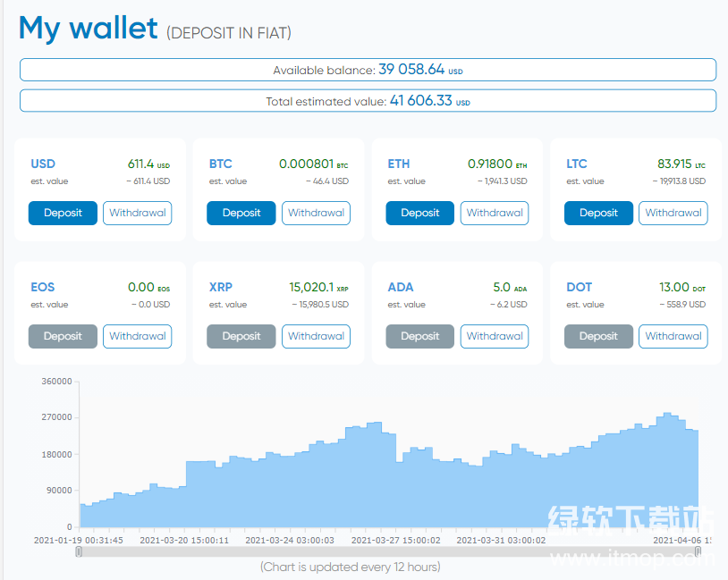
Task: Click Deposit in the LTC card
Action: coord(598,213)
